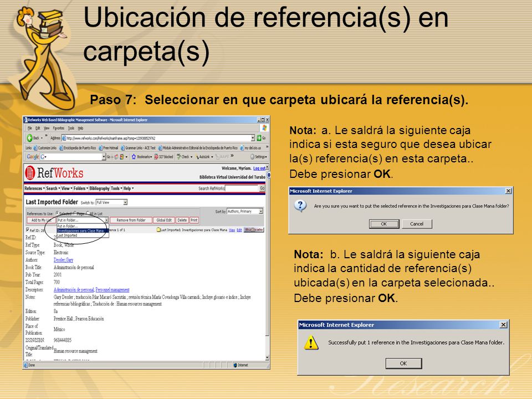
Task: Click OK in the Successfully put 1 reference dialog
Action: (403, 364)
